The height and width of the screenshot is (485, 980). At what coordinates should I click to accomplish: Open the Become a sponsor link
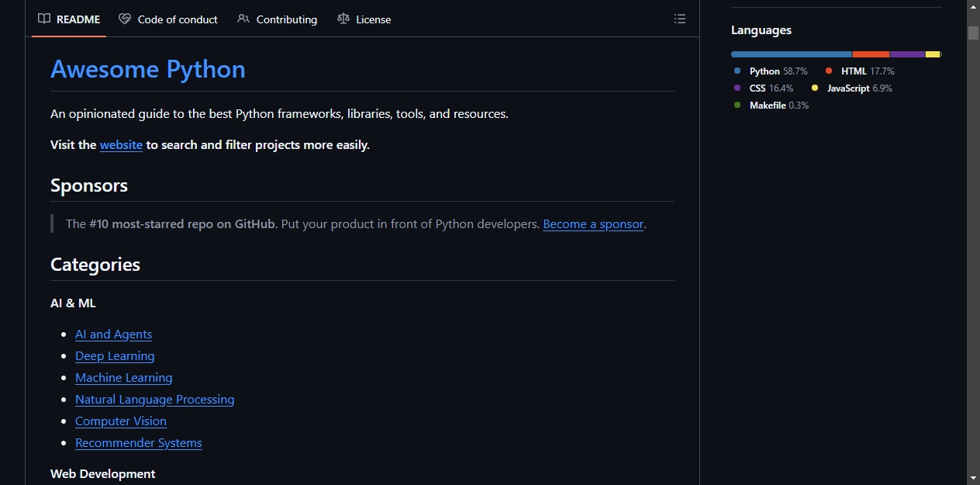point(593,224)
